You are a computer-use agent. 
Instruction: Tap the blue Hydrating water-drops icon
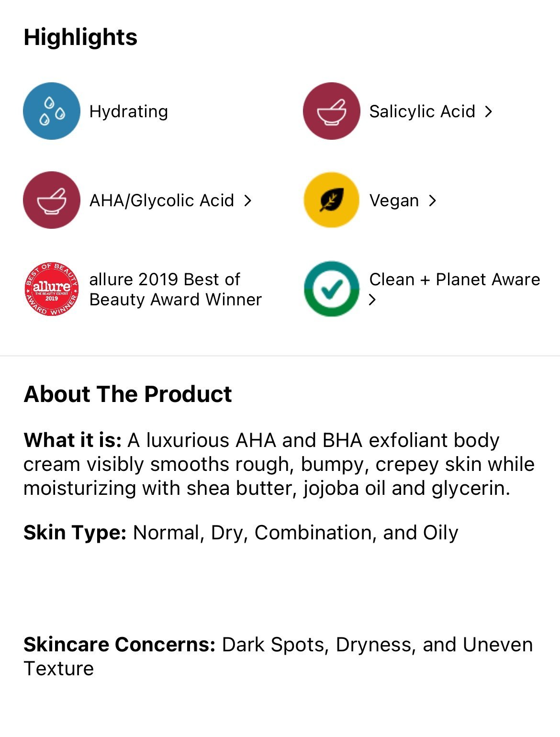52,111
